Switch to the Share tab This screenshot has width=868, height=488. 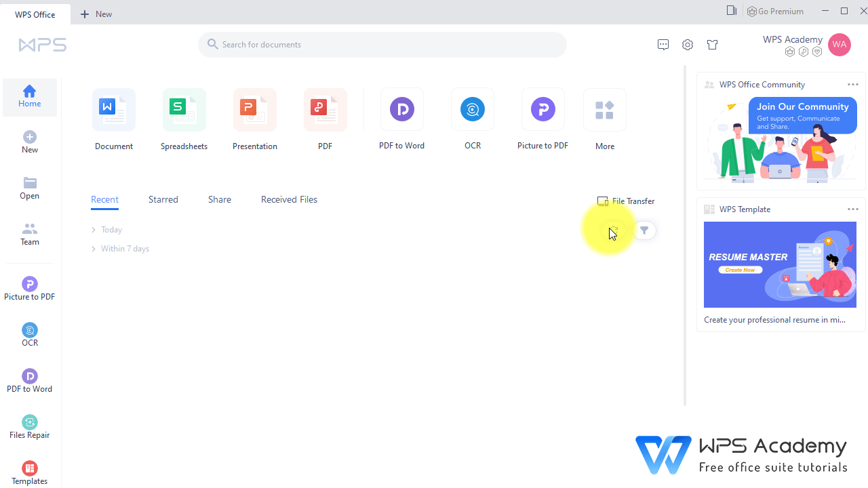point(220,200)
